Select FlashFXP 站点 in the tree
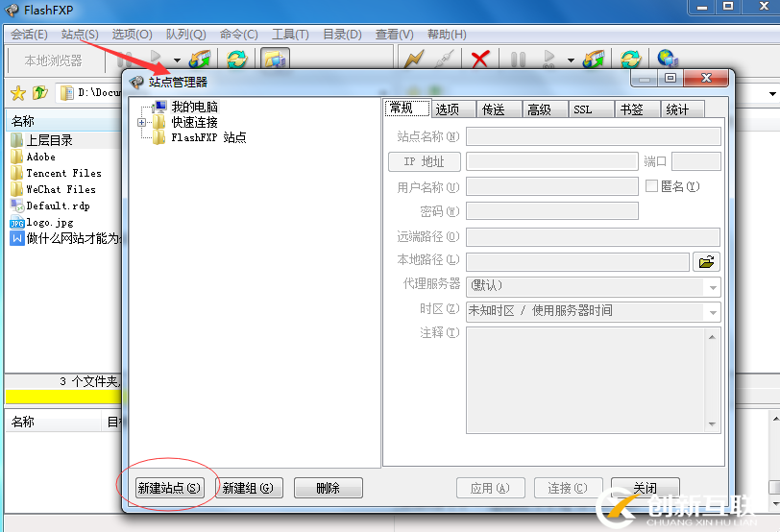The image size is (780, 532). click(x=207, y=137)
